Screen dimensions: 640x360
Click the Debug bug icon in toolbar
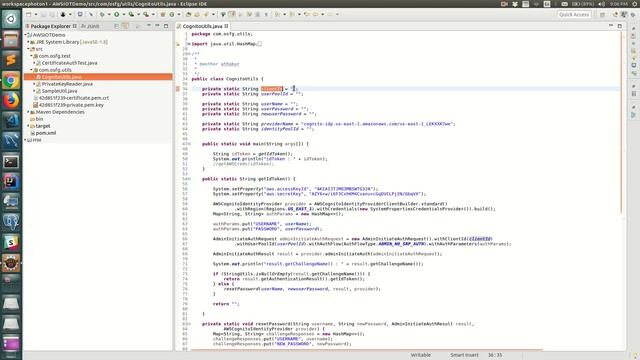click(x=102, y=14)
